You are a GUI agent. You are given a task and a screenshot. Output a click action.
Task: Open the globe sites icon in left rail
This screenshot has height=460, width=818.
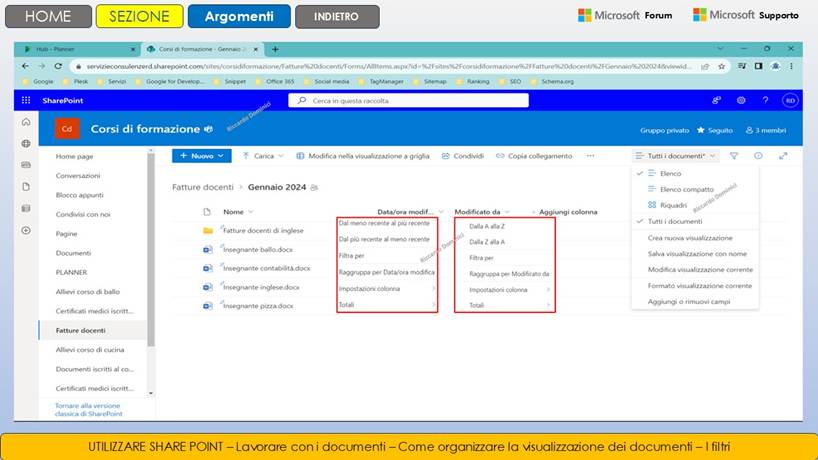(26, 143)
